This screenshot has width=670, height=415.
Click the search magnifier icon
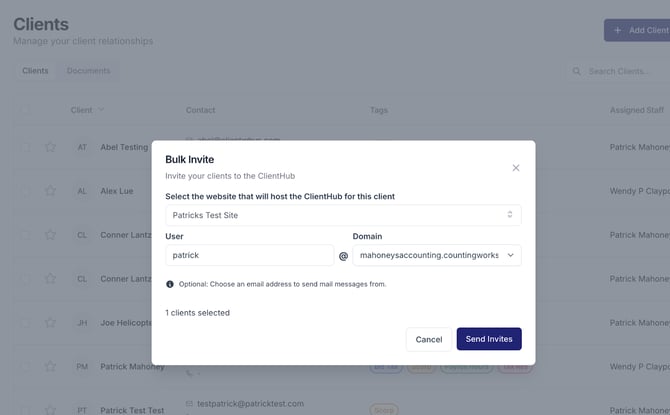(577, 71)
